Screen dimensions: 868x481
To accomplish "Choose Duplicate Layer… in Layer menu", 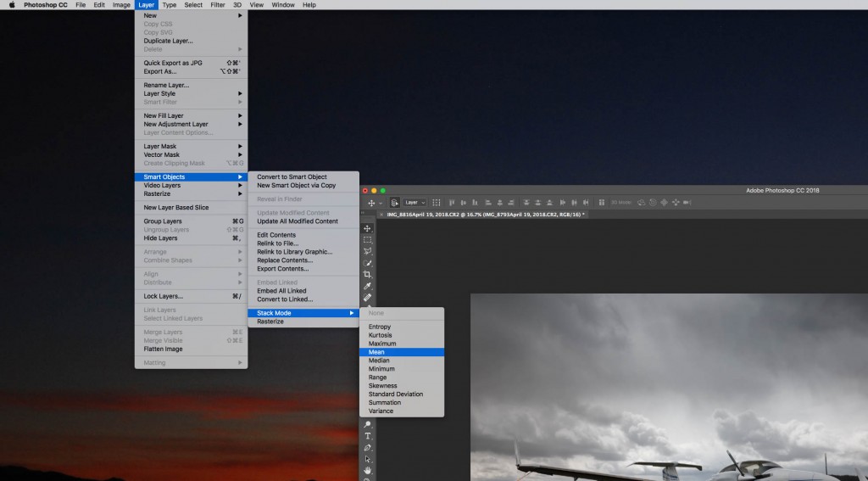I will point(191,41).
